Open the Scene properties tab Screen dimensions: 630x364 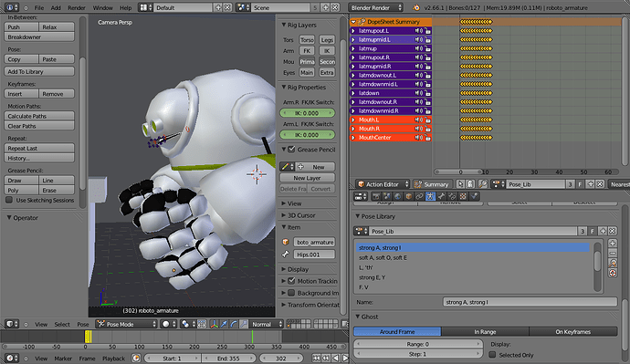[387, 196]
